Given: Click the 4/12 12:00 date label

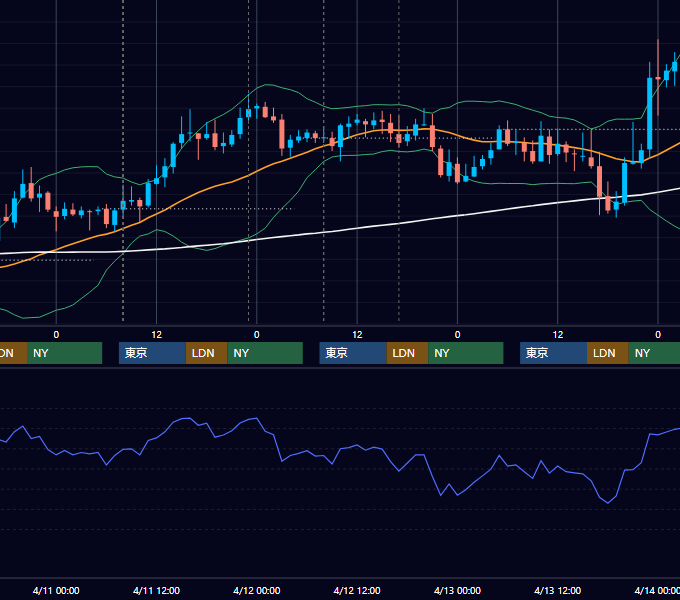Looking at the screenshot, I should pyautogui.click(x=357, y=590).
